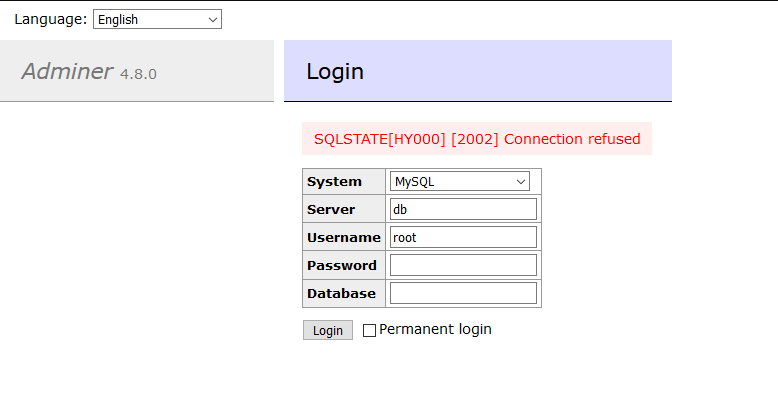Click into the empty Password field
The image size is (778, 403).
(463, 265)
